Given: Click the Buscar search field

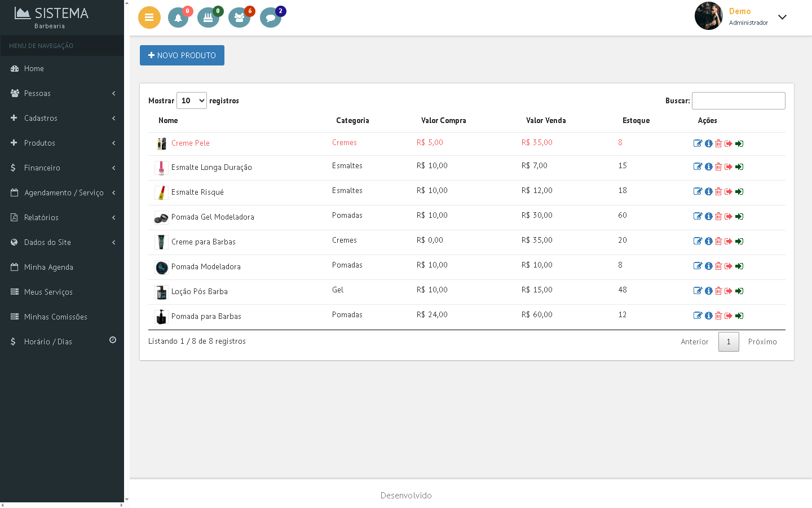Looking at the screenshot, I should tap(738, 100).
